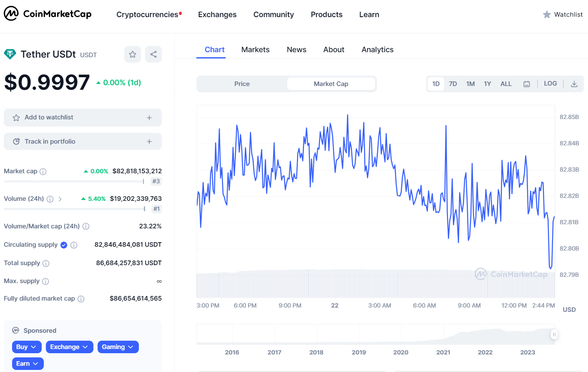This screenshot has width=588, height=372.
Task: Select the 1M time range
Action: tap(470, 84)
